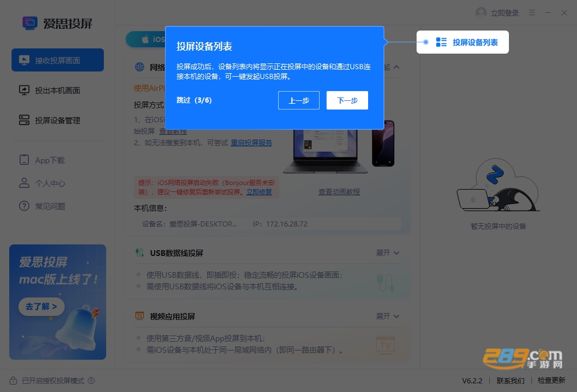Click the 投出本机画面 screen-share icon
Screen dimensions: 577x392
point(24,90)
